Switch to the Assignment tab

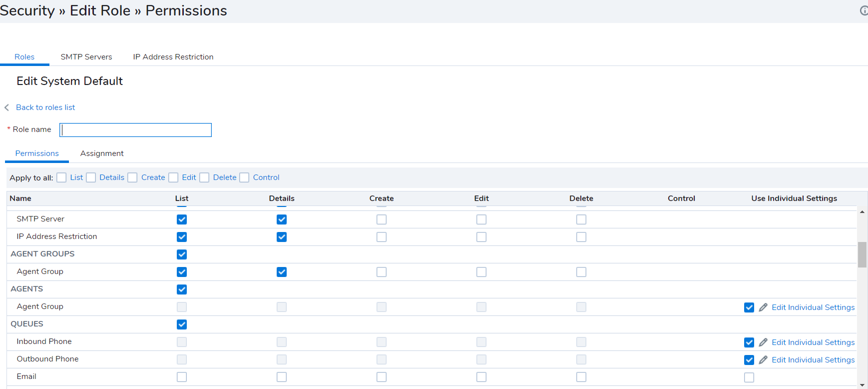coord(102,153)
